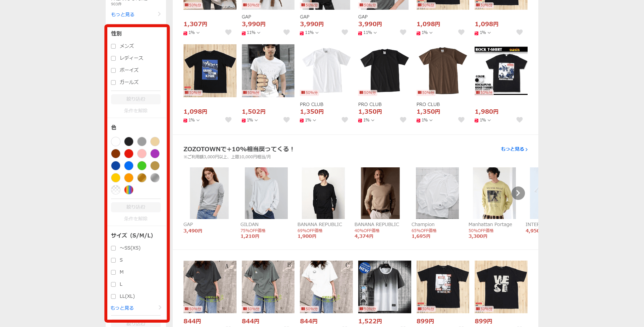
Task: Enable the レディース filter checkbox
Action: pyautogui.click(x=113, y=58)
